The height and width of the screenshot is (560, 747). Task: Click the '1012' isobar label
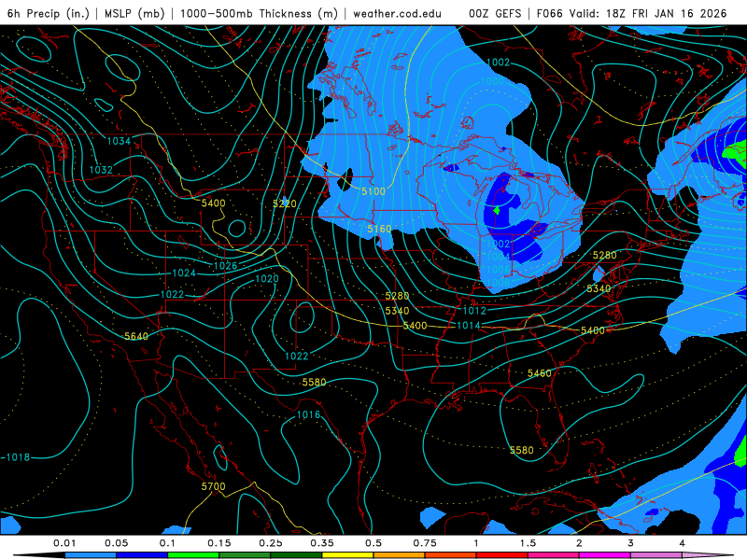point(474,311)
